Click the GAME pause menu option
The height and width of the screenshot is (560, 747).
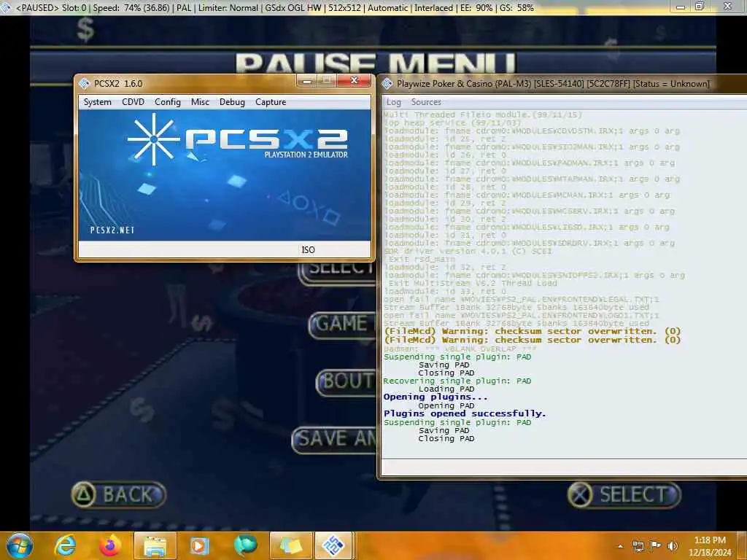tap(343, 324)
